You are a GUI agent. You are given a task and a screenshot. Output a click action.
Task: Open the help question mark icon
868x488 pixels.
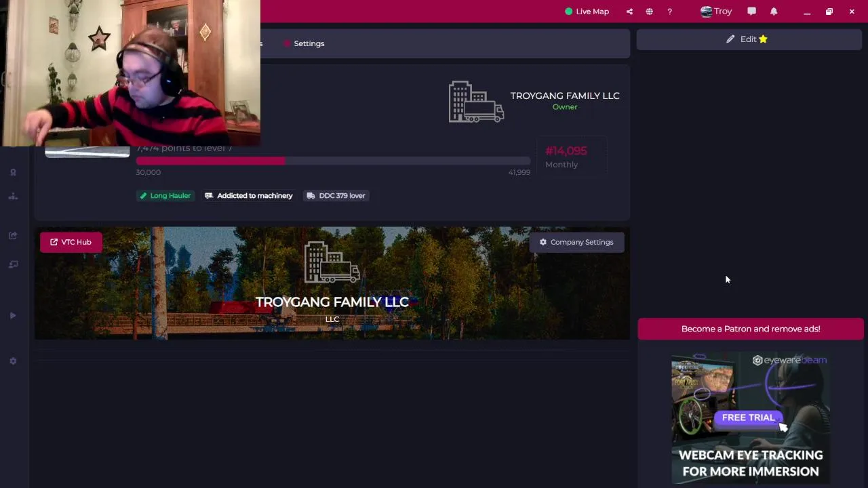pos(669,12)
